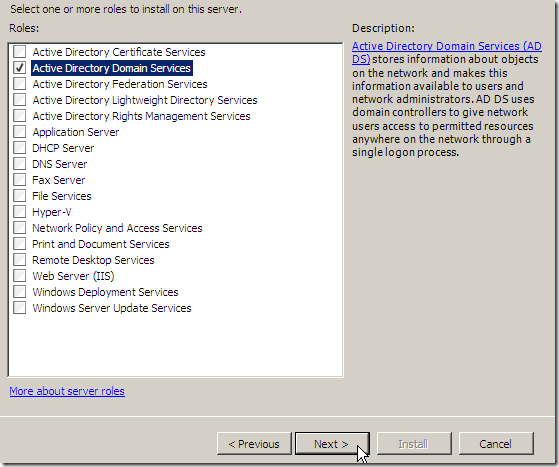Select the Hyper-V row text
559x467 pixels.
(x=52, y=212)
